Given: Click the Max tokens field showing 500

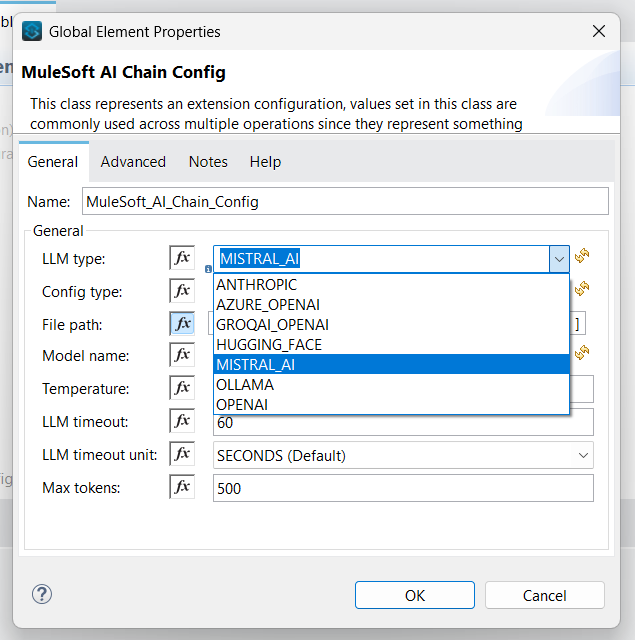Looking at the screenshot, I should 403,488.
